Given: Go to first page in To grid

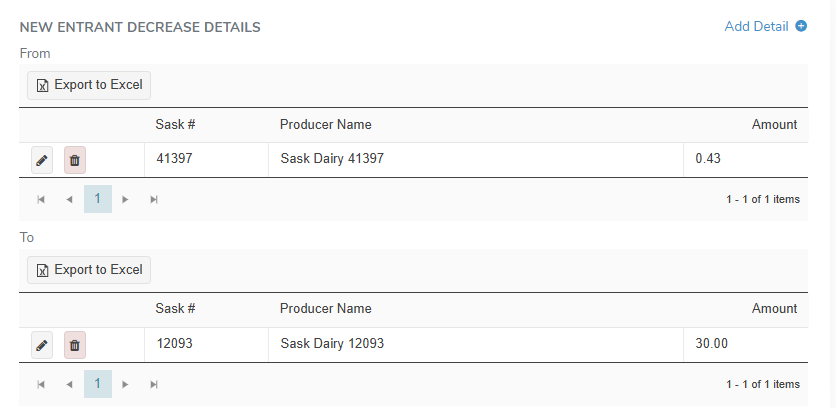Looking at the screenshot, I should [x=41, y=384].
